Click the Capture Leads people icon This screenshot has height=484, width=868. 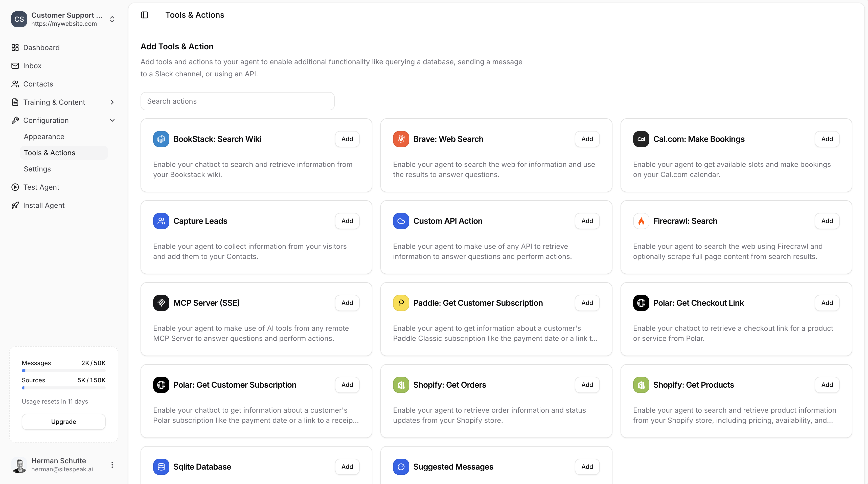coord(161,221)
